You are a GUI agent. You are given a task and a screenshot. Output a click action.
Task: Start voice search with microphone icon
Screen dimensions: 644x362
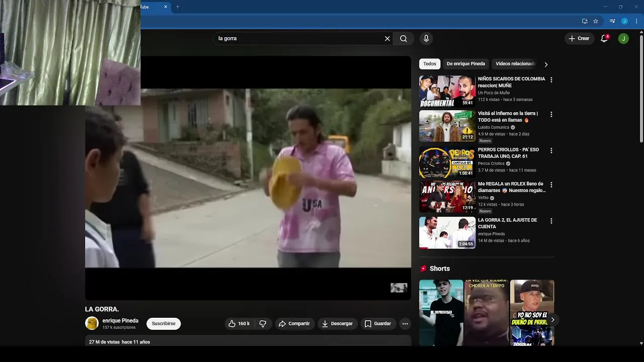[x=426, y=38]
